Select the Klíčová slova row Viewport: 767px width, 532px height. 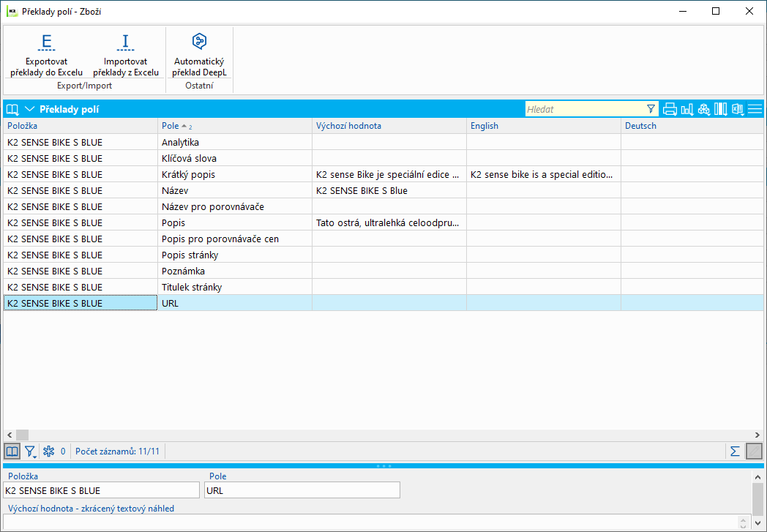383,158
